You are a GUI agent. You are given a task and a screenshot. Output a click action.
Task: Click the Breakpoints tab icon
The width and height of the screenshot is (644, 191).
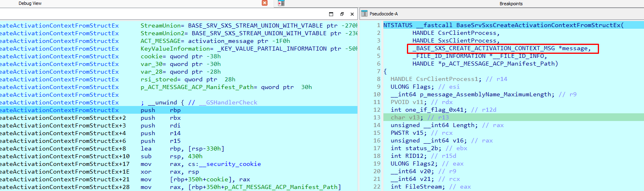281,3
